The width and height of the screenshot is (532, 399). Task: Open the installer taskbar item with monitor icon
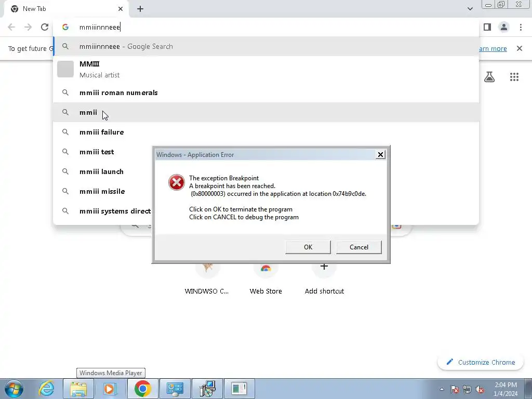coord(207,389)
